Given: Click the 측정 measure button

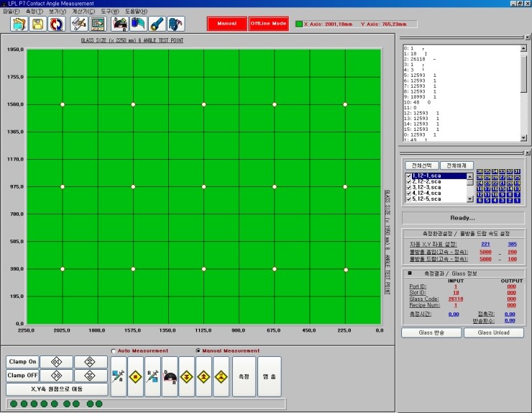Looking at the screenshot, I should pyautogui.click(x=244, y=376).
